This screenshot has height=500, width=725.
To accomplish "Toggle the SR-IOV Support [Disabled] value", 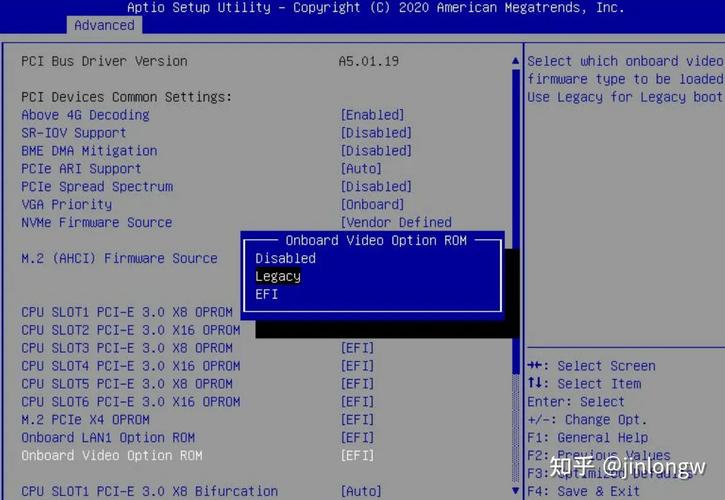I will click(x=376, y=133).
